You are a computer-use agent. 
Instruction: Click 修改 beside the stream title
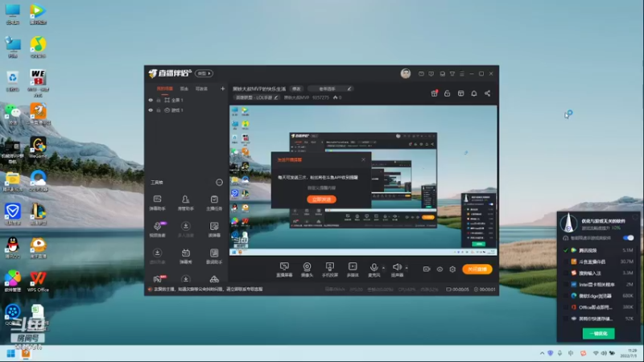point(296,88)
